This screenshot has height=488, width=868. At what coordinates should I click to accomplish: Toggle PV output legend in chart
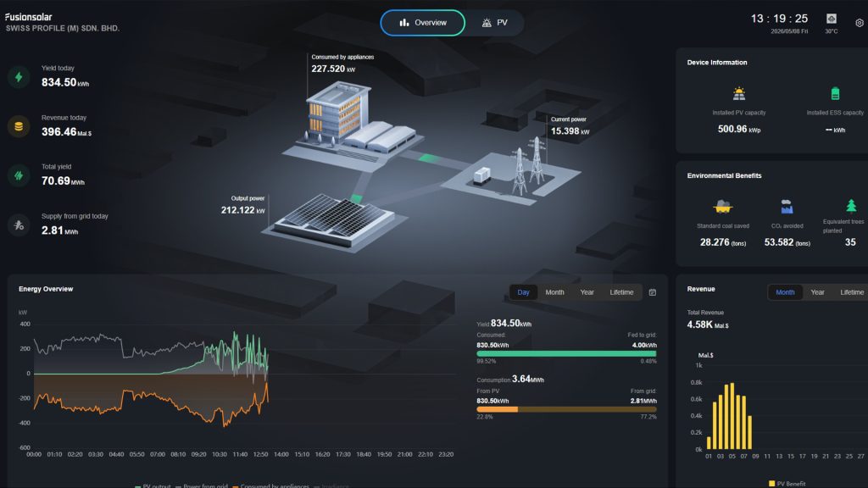(153, 485)
